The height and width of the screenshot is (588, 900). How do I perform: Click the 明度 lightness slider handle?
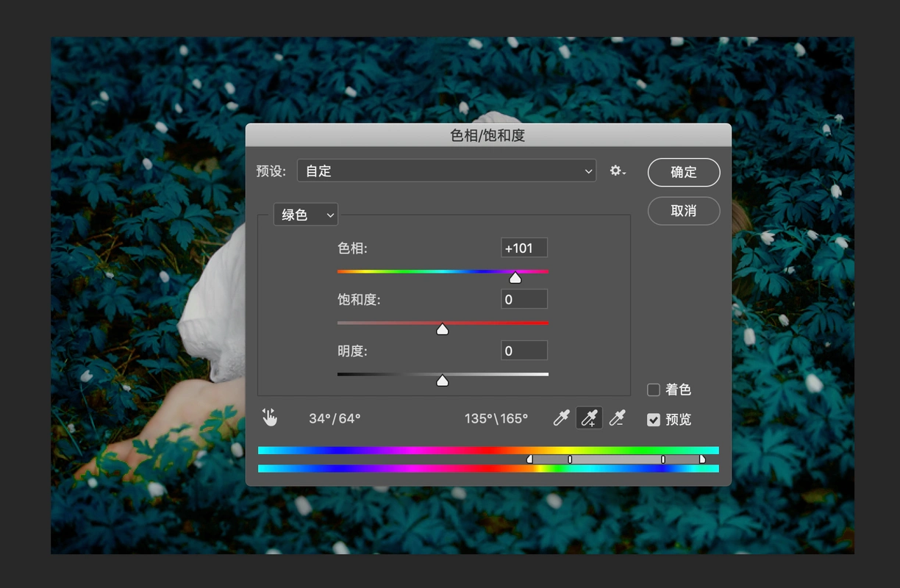point(443,380)
